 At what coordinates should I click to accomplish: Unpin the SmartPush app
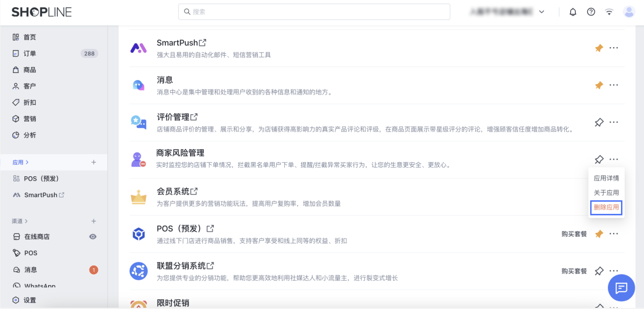click(599, 48)
